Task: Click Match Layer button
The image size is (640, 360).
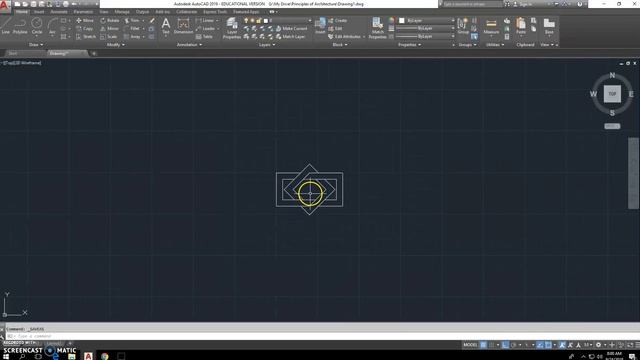Action: tap(290, 37)
